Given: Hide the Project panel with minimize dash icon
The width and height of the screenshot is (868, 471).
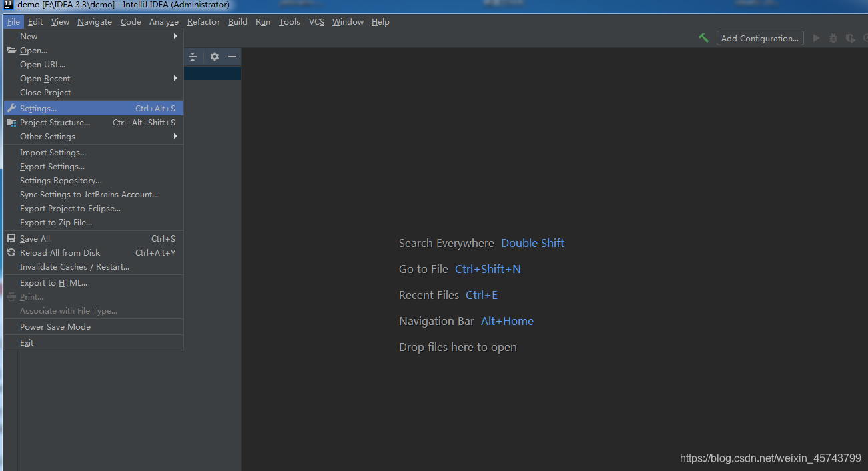Looking at the screenshot, I should tap(232, 57).
